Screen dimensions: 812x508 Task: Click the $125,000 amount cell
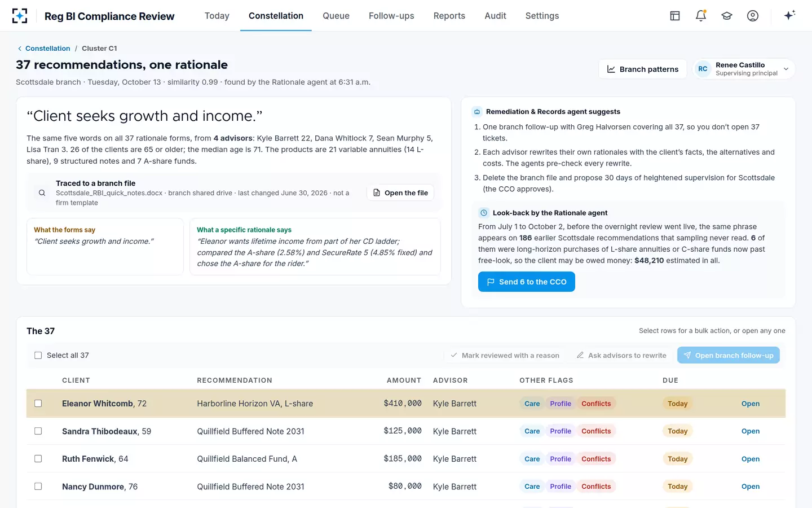coord(403,431)
